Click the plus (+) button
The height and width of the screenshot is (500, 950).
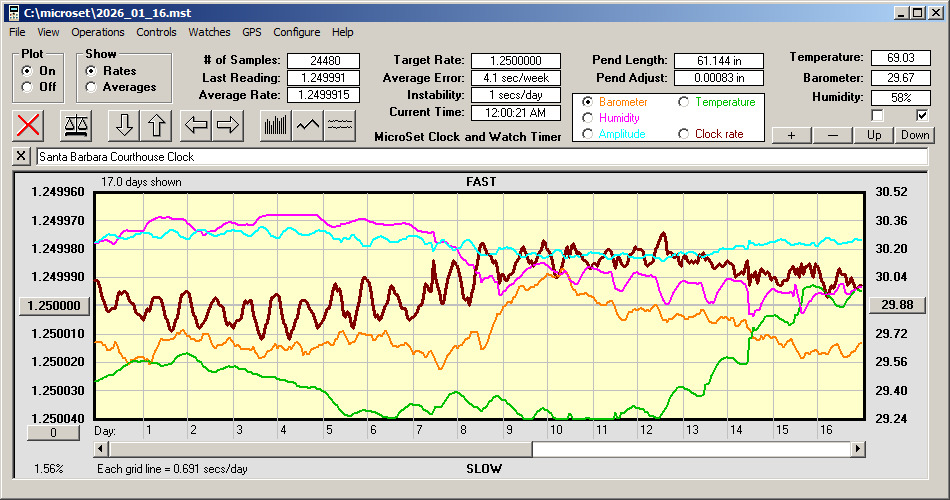[x=791, y=135]
